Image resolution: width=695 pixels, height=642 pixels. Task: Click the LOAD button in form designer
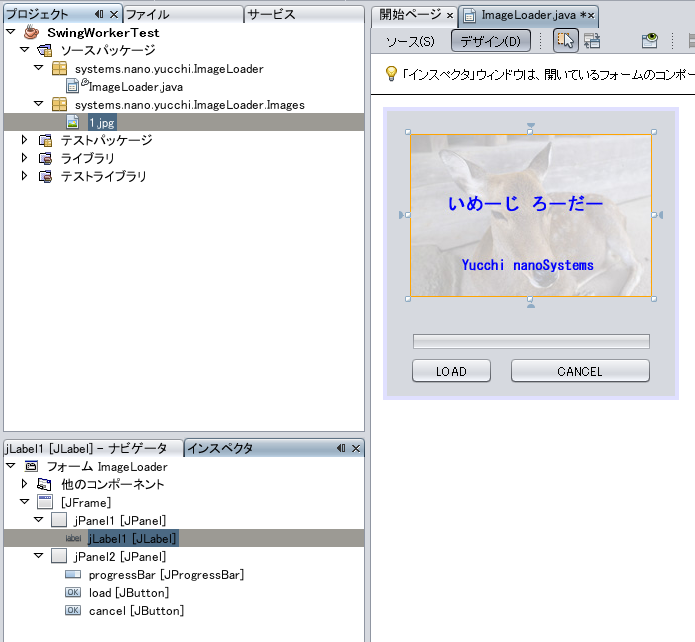(451, 371)
